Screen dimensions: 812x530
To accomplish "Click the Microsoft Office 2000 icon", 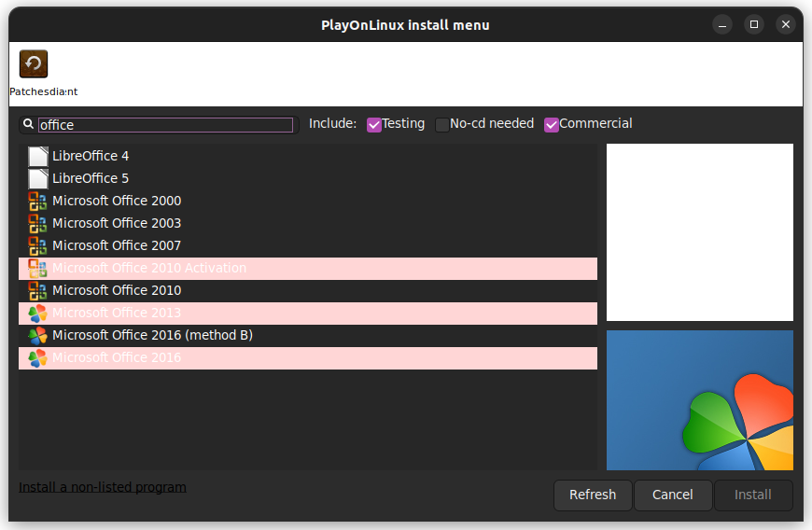I will click(38, 201).
